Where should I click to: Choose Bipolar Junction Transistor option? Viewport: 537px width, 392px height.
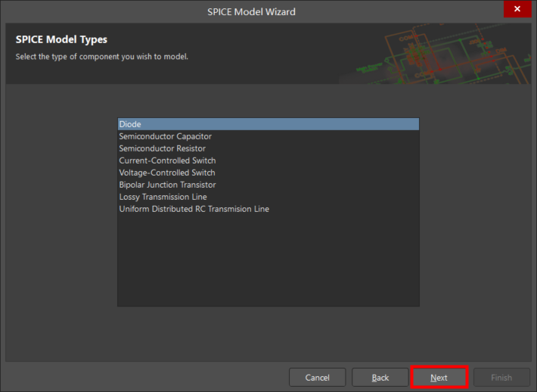pyautogui.click(x=167, y=185)
